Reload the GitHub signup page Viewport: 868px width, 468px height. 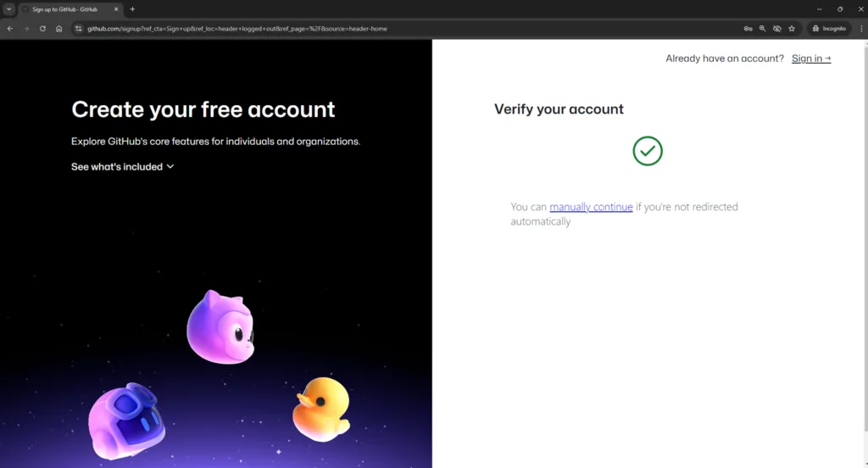click(42, 28)
